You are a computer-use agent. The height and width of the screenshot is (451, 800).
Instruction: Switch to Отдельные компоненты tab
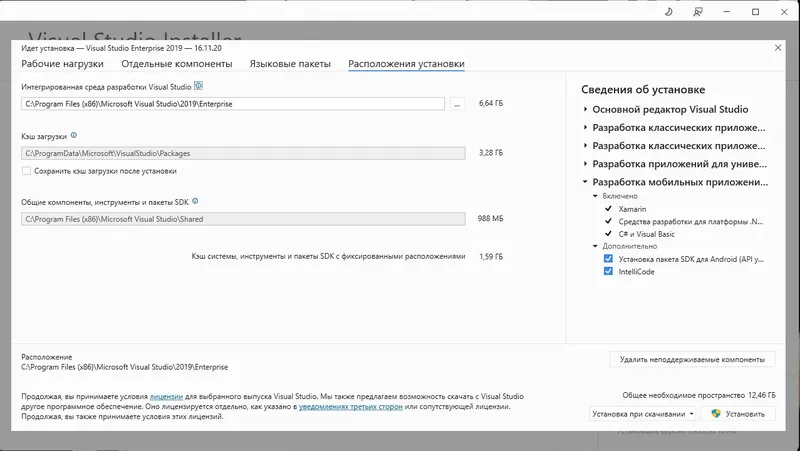[x=177, y=64]
